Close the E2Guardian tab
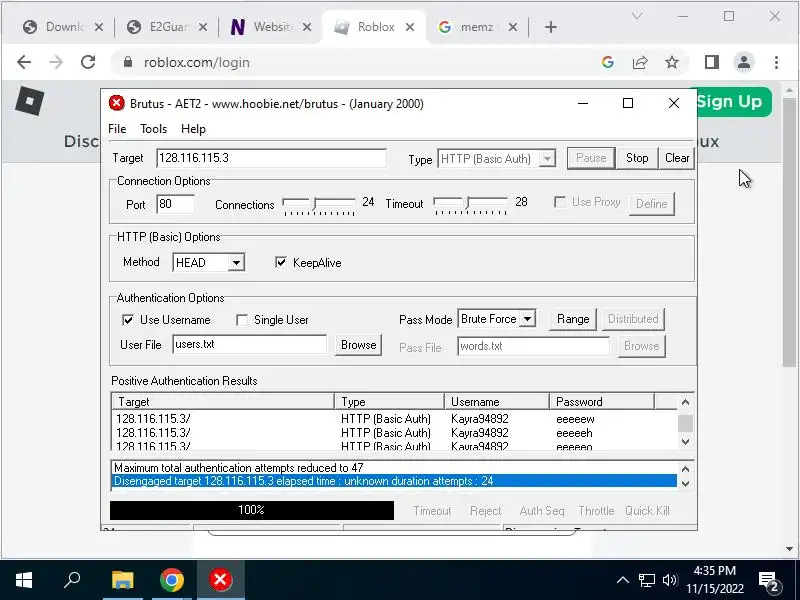The image size is (800, 600). pos(203,27)
